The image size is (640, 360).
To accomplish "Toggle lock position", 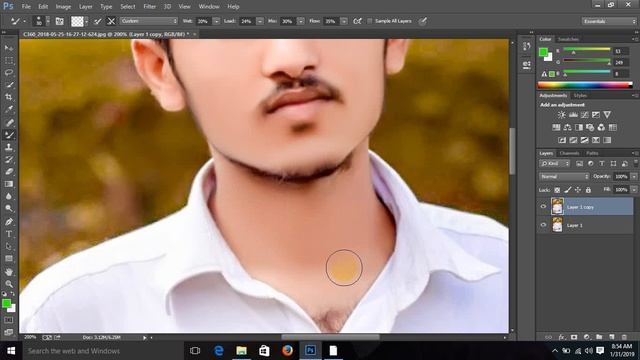I will pos(578,190).
